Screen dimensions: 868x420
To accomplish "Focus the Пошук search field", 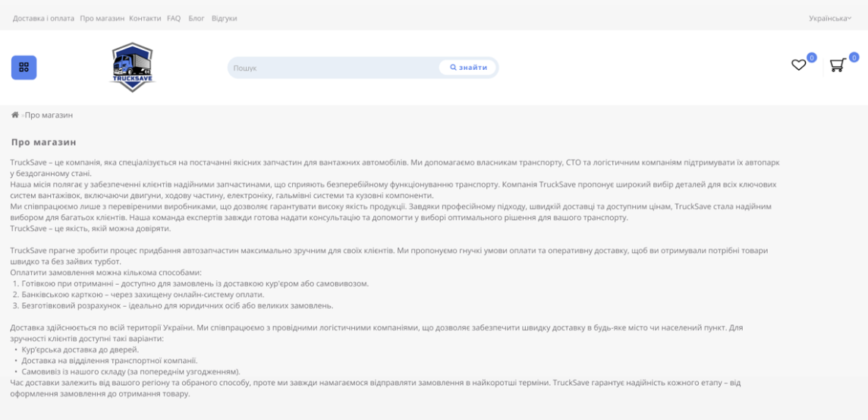I will pos(334,68).
